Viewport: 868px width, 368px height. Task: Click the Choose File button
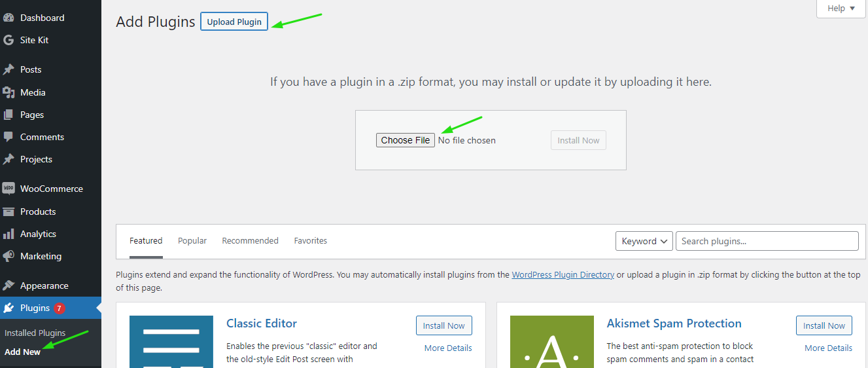point(406,140)
